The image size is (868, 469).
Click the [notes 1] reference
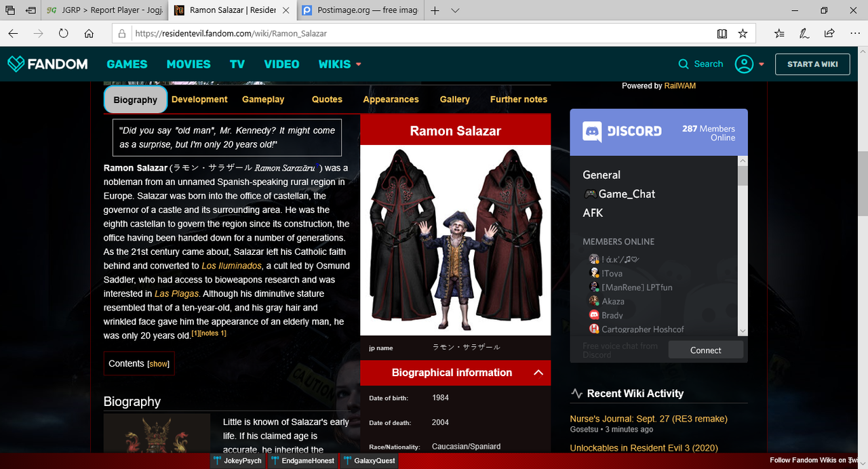[x=213, y=333]
